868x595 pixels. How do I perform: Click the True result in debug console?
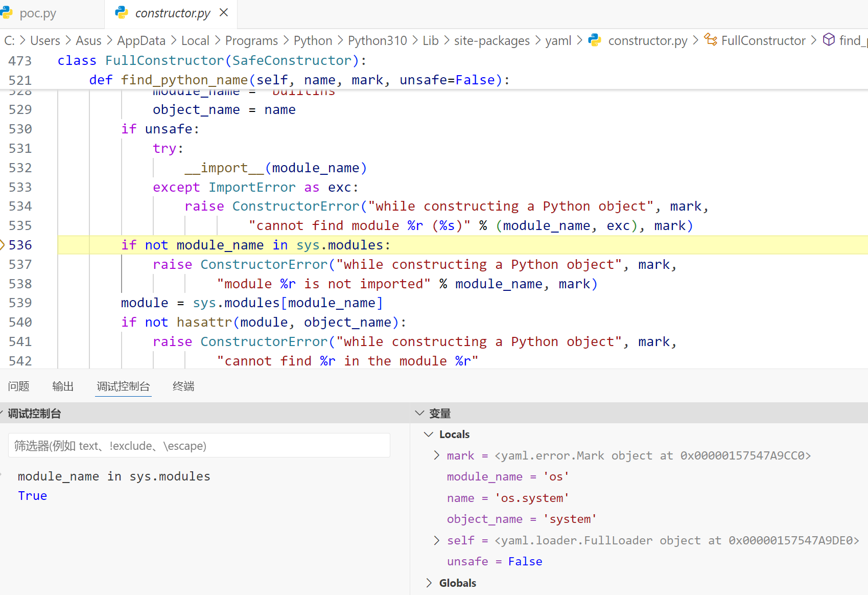(x=33, y=496)
